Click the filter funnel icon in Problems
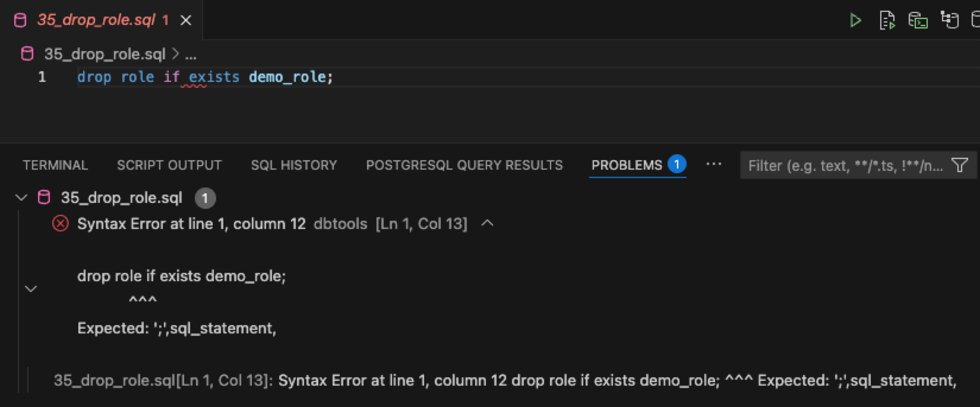Image resolution: width=980 pixels, height=407 pixels. click(959, 166)
